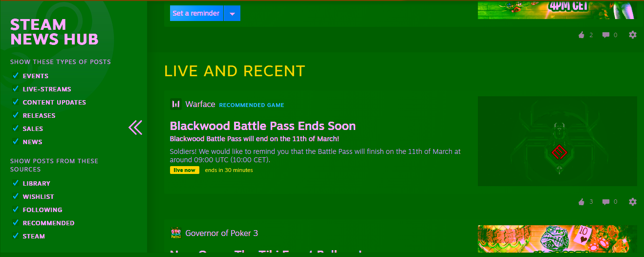644x257 pixels.
Task: Click the 'Soldiers! We would like to remind you' description
Action: coord(315,156)
